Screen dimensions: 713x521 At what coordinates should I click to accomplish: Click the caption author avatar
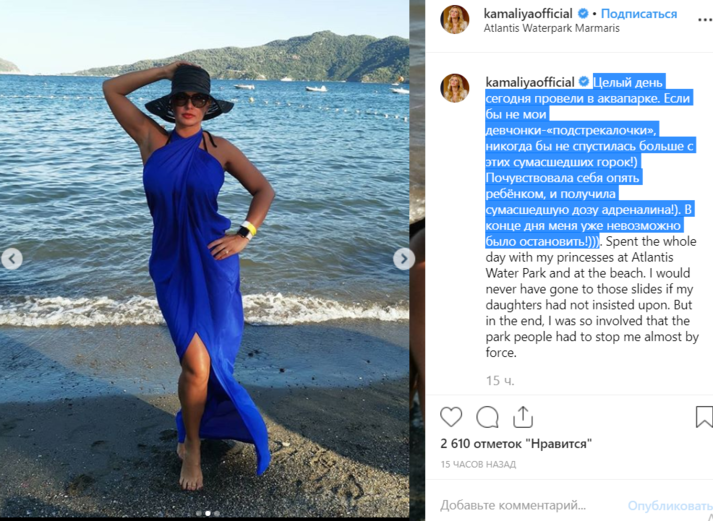pos(454,88)
